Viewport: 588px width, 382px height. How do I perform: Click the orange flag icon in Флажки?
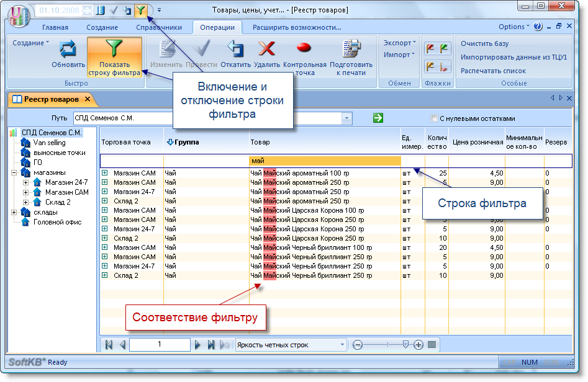430,66
